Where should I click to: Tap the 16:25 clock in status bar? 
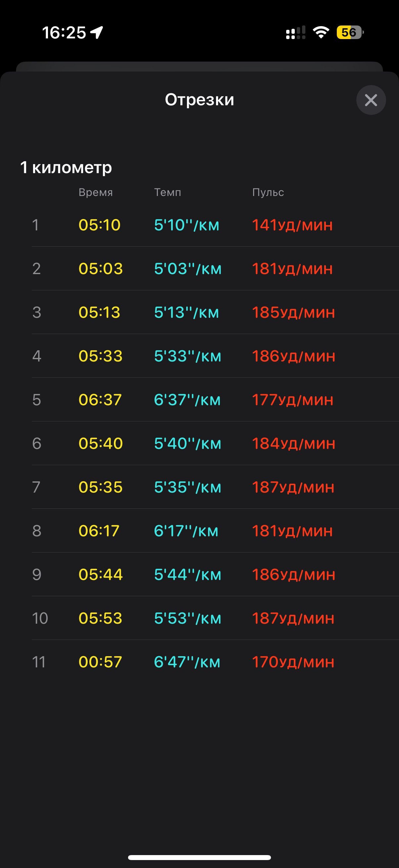64,33
